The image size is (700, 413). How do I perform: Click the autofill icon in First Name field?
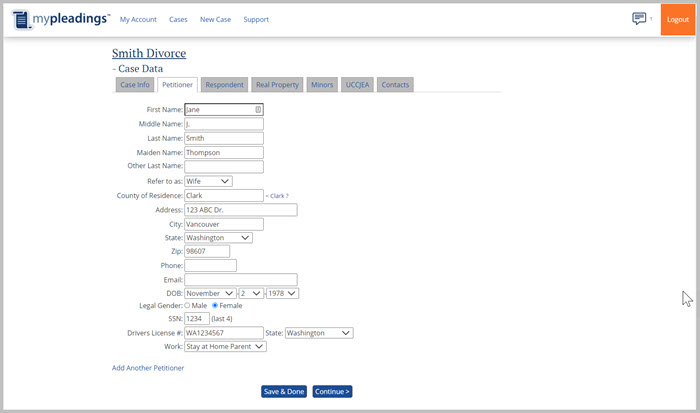tap(258, 110)
